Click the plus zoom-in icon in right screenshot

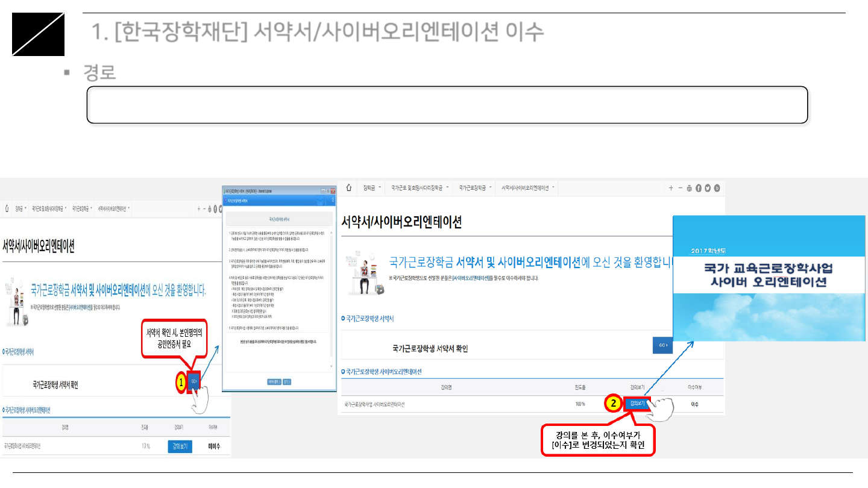click(670, 188)
